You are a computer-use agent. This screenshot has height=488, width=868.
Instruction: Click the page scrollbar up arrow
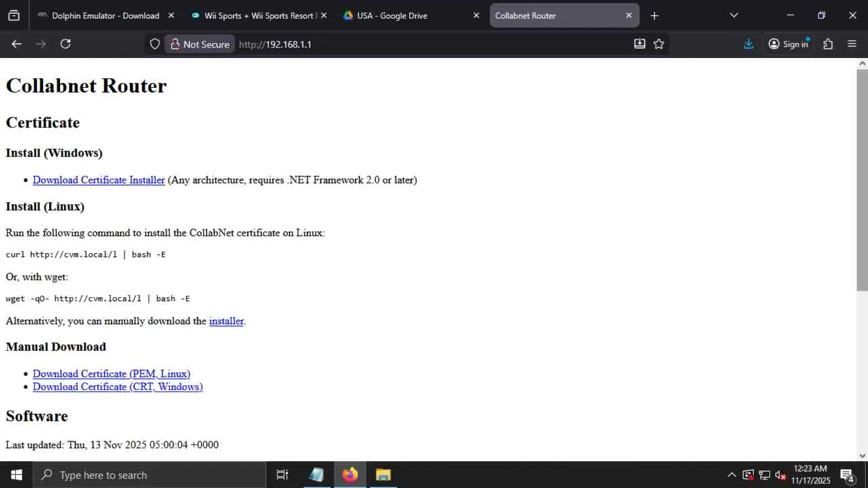[863, 64]
